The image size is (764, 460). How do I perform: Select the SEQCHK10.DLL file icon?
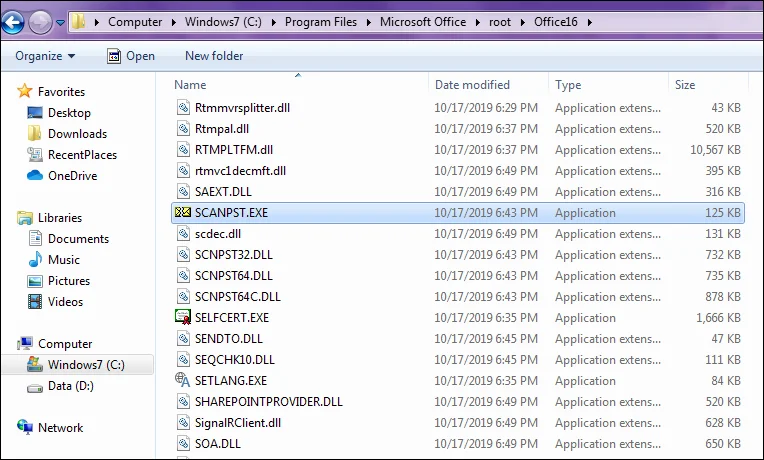[x=183, y=359]
